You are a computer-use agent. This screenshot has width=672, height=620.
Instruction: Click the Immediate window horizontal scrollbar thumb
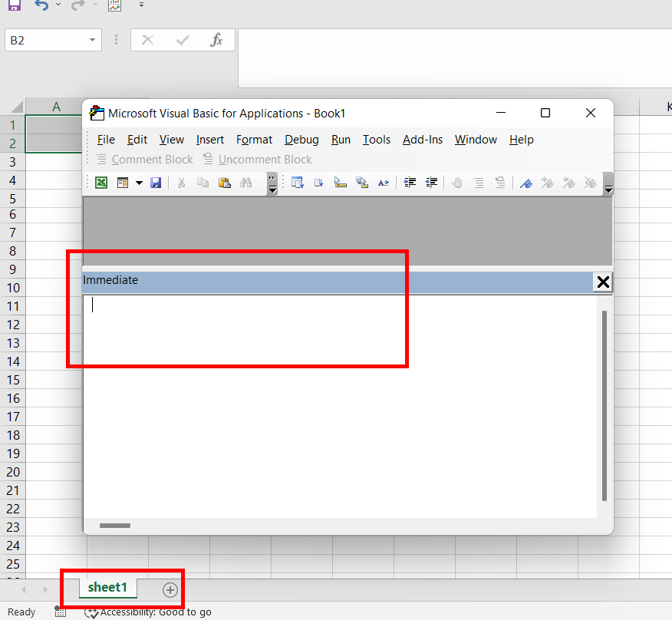115,526
